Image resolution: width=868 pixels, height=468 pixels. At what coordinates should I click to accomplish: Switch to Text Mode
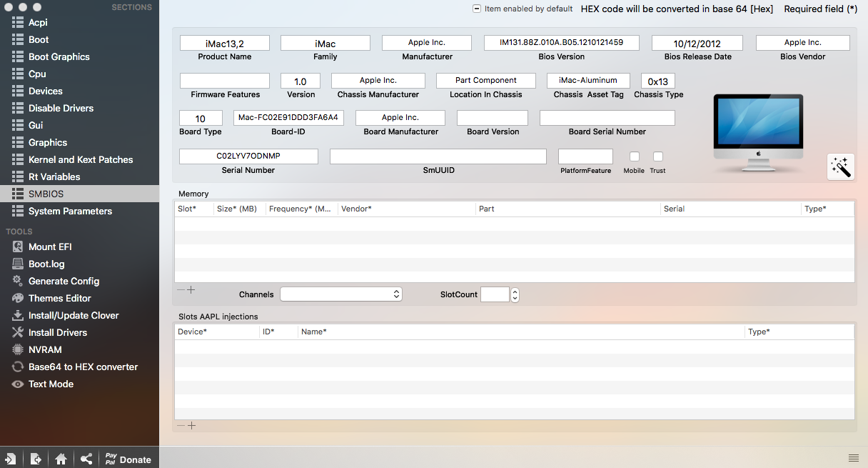[79, 384]
